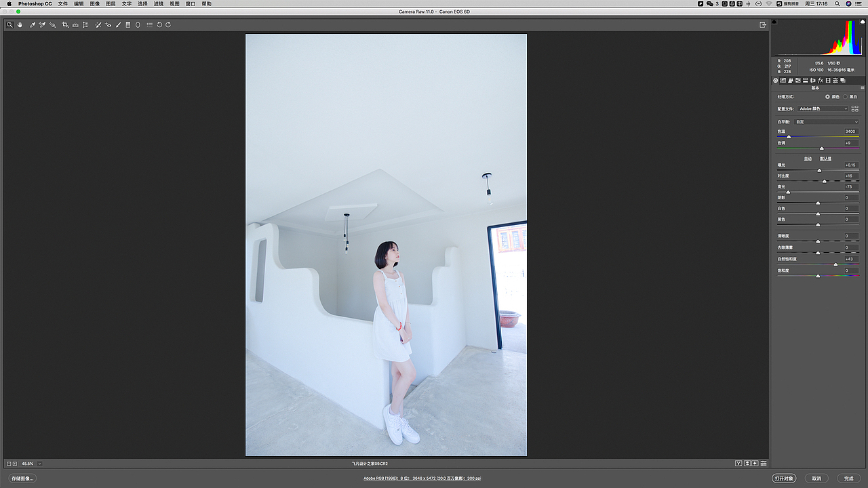Toggle shadow clipping warning in histogram
Image resolution: width=868 pixels, height=488 pixels.
(774, 22)
